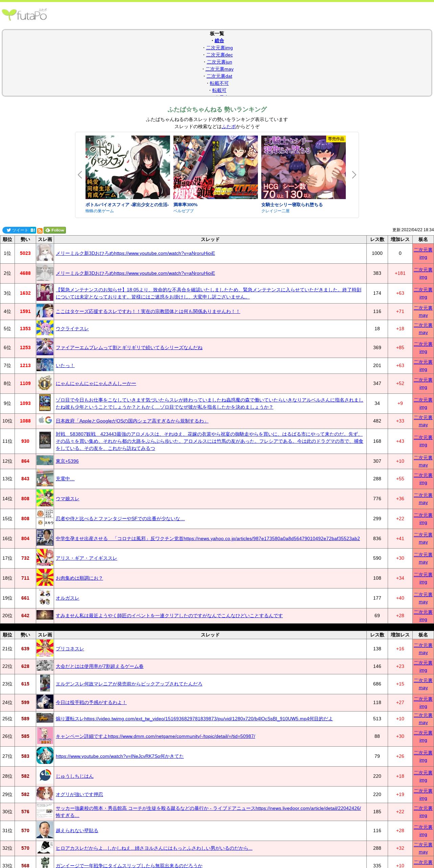Viewport: 434px width, 868px height.
Task: Open rank 2 thread thumbnail image
Action: 45,273
